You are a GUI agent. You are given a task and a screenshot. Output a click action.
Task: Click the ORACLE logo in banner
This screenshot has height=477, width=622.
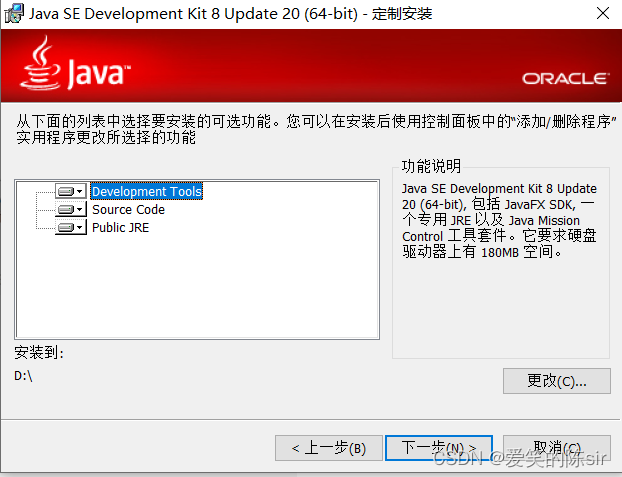[x=565, y=79]
